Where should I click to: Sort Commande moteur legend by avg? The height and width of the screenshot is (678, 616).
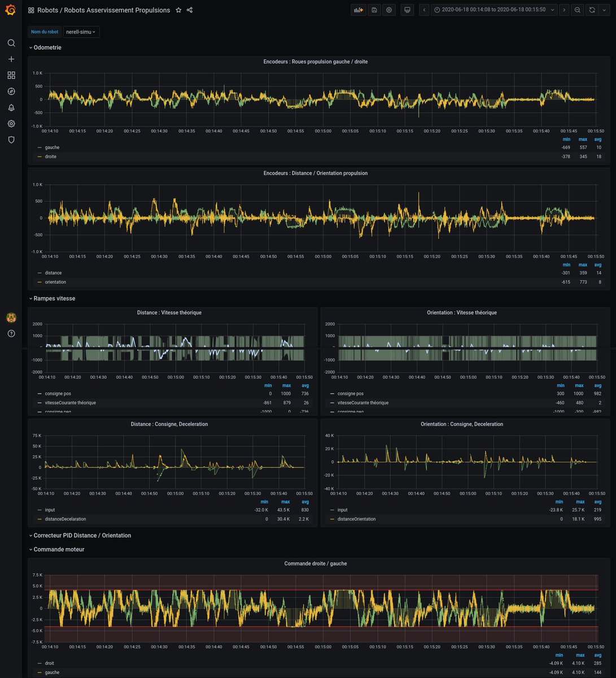(598, 655)
